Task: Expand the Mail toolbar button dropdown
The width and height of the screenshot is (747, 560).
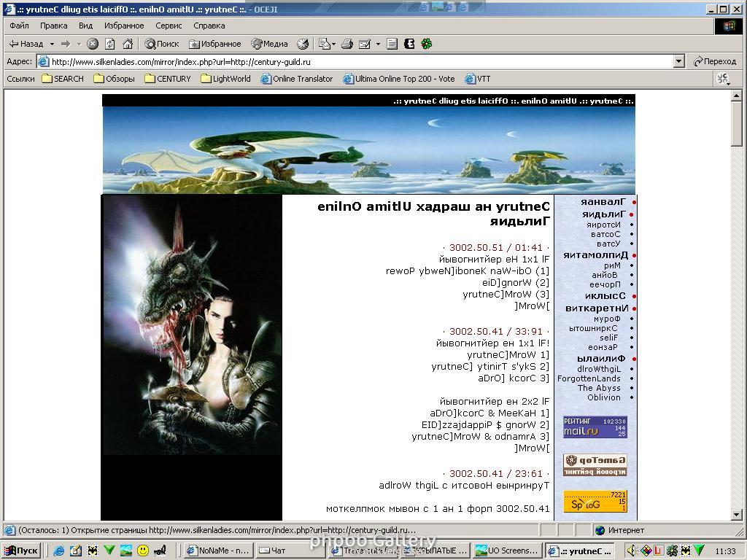Action: [333, 44]
